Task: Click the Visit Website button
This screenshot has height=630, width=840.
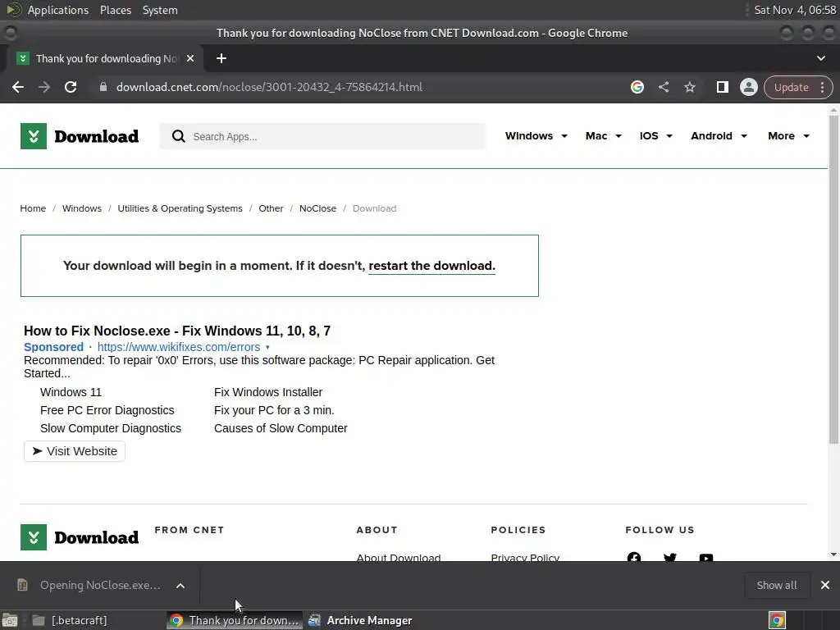Action: [75, 451]
